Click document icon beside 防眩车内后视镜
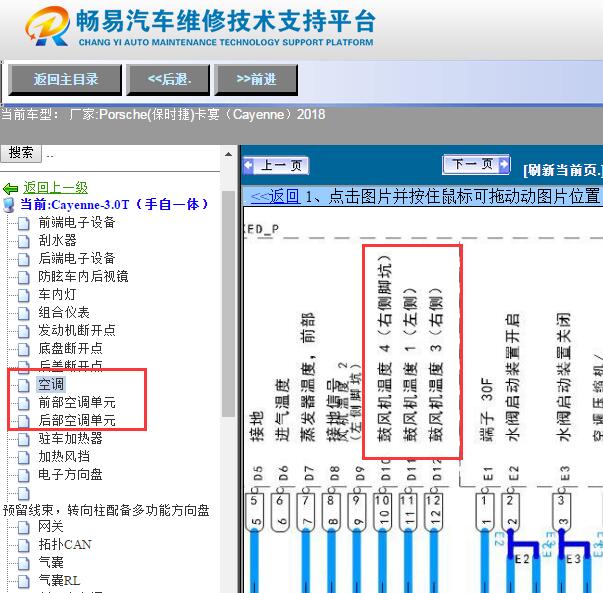 click(23, 278)
